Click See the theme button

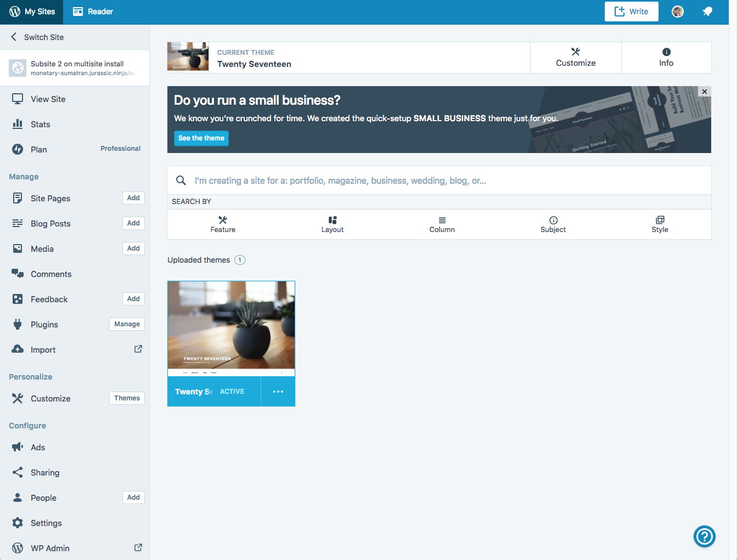point(201,138)
